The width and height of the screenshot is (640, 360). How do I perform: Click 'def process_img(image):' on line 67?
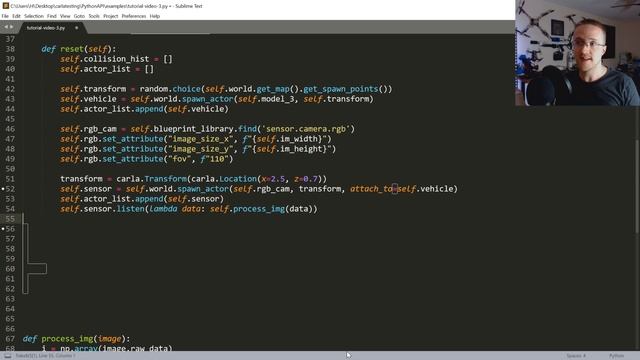point(76,339)
